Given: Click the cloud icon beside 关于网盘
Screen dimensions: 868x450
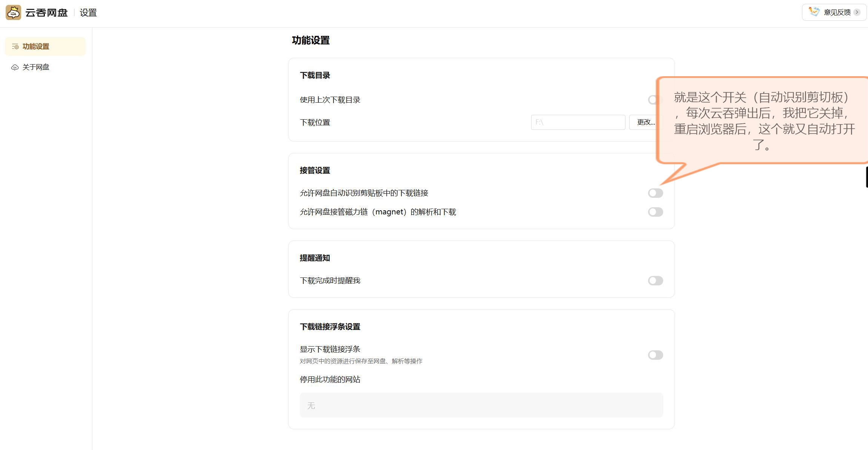Looking at the screenshot, I should pos(15,67).
